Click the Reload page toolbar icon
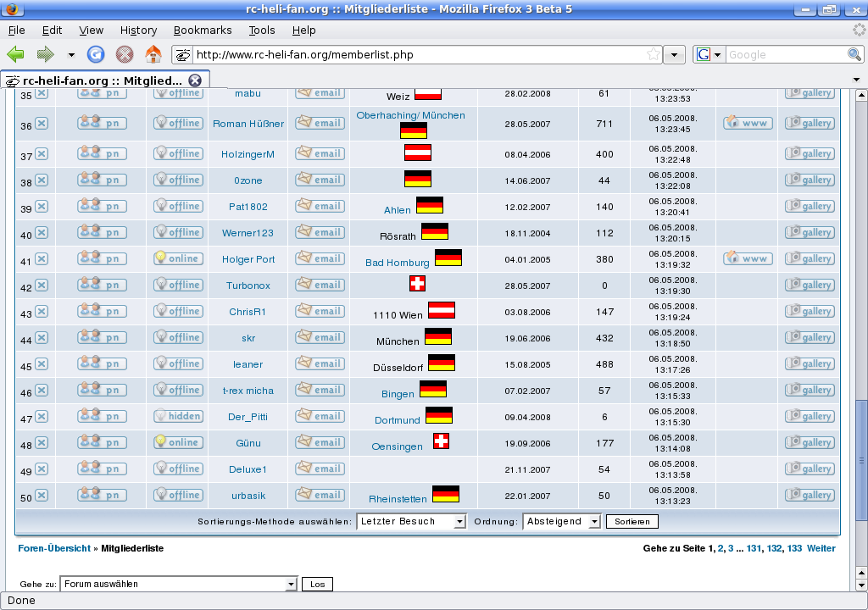The image size is (868, 610). click(x=97, y=54)
